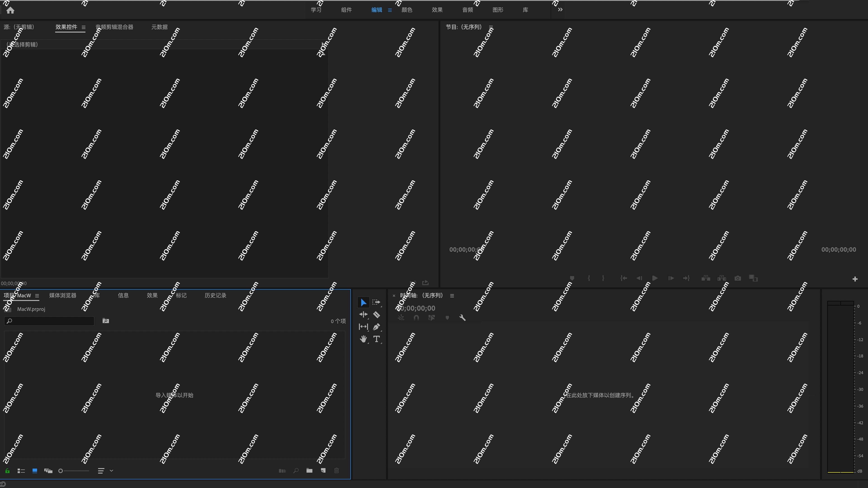Switch Project panel to Freeform view
The width and height of the screenshot is (868, 488).
[x=48, y=471]
